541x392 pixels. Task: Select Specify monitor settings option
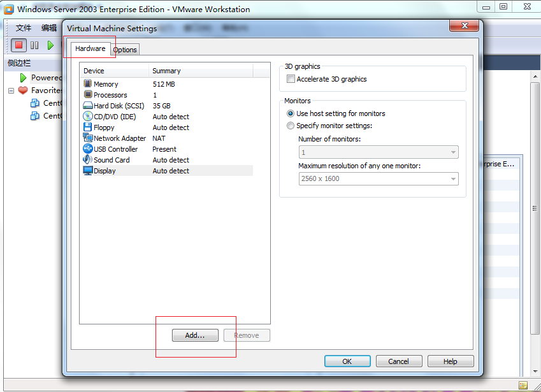point(291,126)
